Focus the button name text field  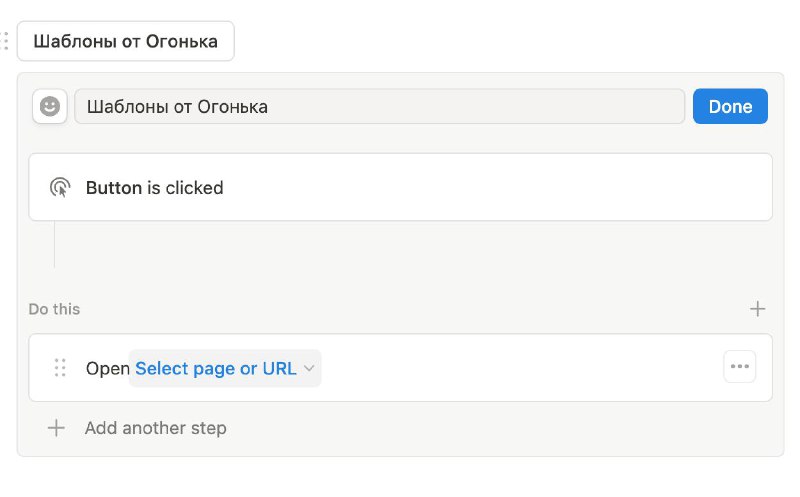[380, 106]
